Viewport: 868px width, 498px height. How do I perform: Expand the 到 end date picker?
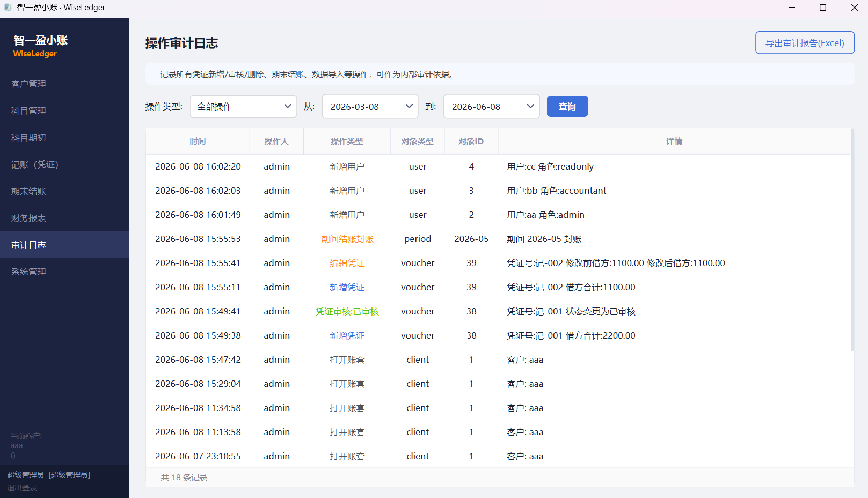click(x=491, y=106)
